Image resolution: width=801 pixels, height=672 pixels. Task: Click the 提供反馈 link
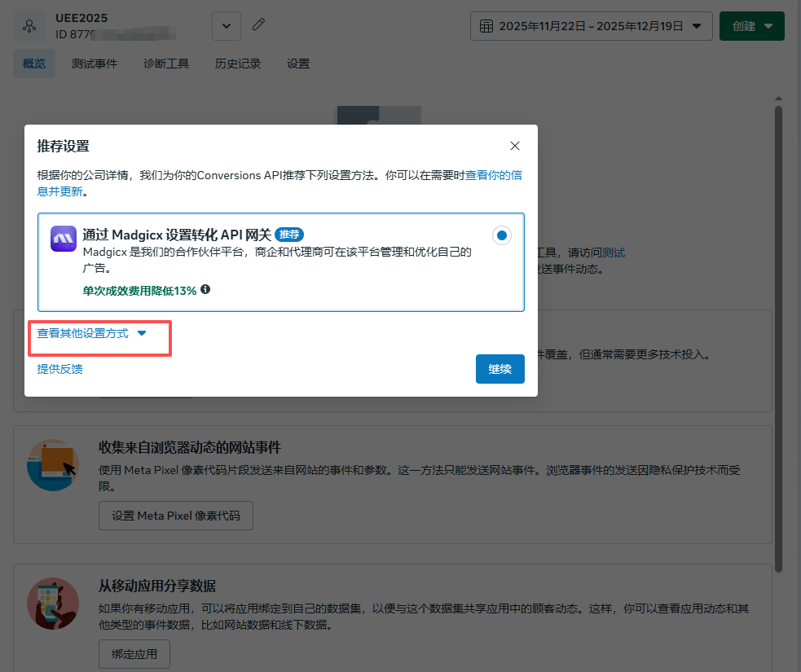[x=59, y=369]
